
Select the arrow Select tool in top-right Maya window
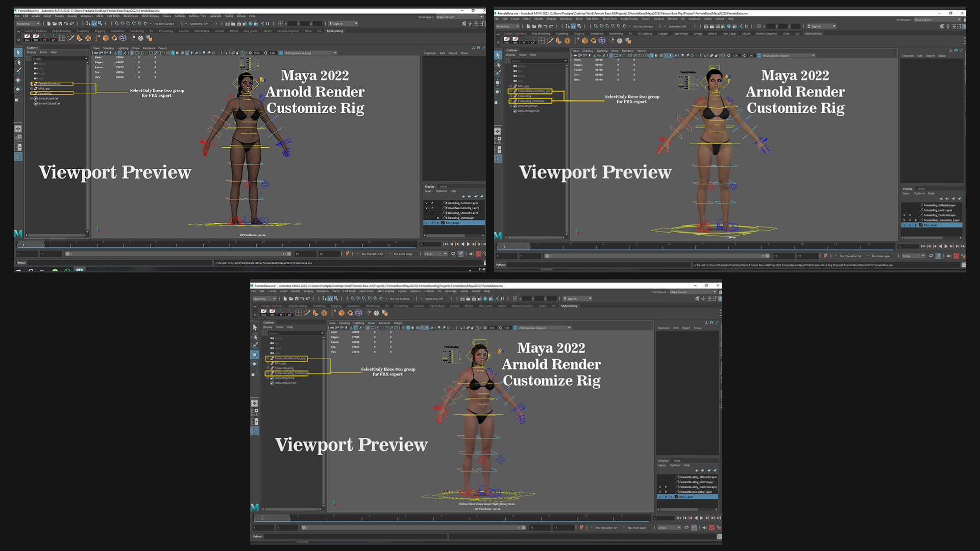tap(498, 55)
